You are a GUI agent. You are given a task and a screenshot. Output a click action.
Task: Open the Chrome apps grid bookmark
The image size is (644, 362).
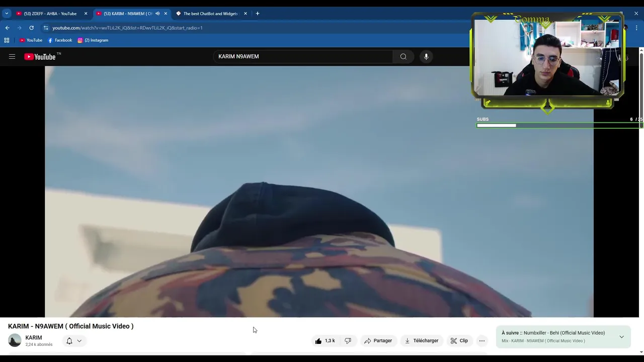click(x=7, y=40)
